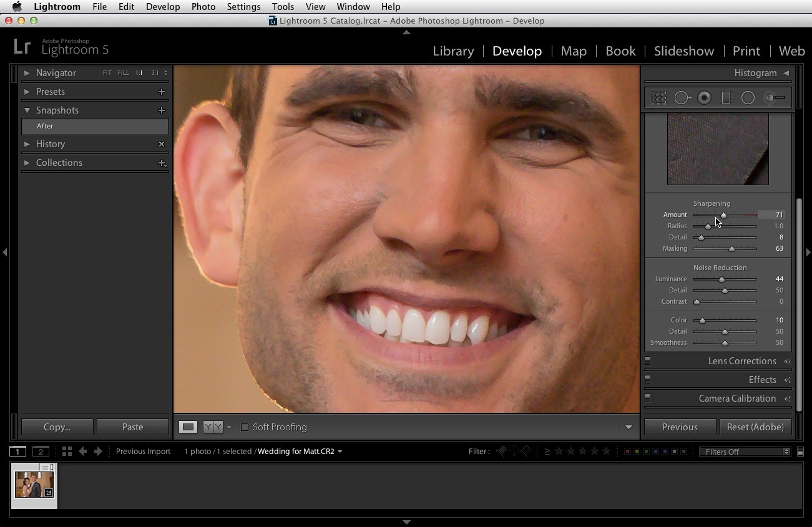Click the rating comparison operator symbol
The width and height of the screenshot is (812, 527).
(x=547, y=452)
